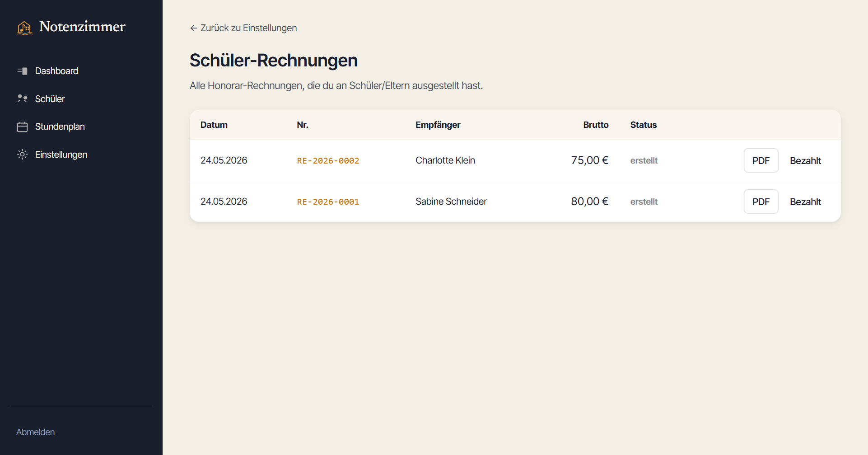Click date 24.05.2026 in Charlotte Klein row
Image resolution: width=868 pixels, height=455 pixels.
[224, 160]
